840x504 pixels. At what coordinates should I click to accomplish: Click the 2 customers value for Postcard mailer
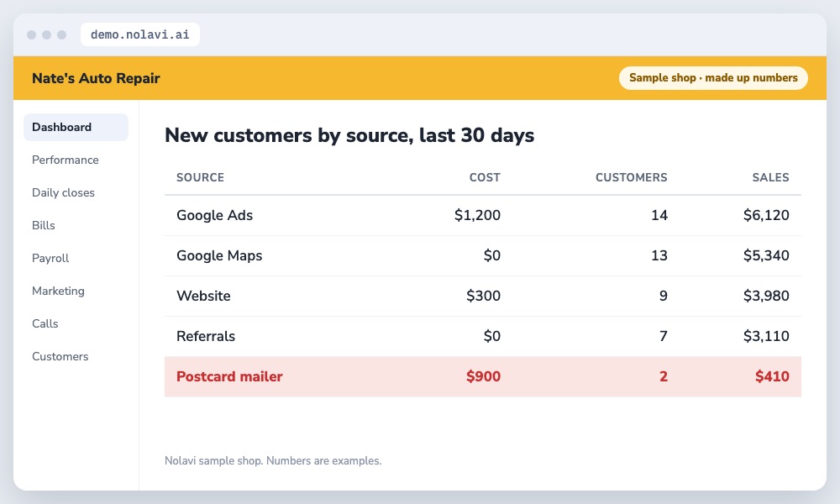point(664,376)
